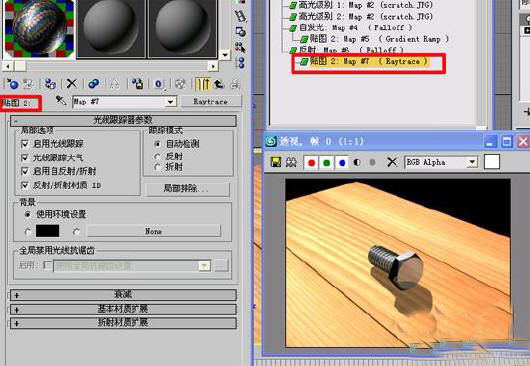The height and width of the screenshot is (366, 530).
Task: Uncheck 启用光线跟踪 checkbox
Action: (x=25, y=144)
